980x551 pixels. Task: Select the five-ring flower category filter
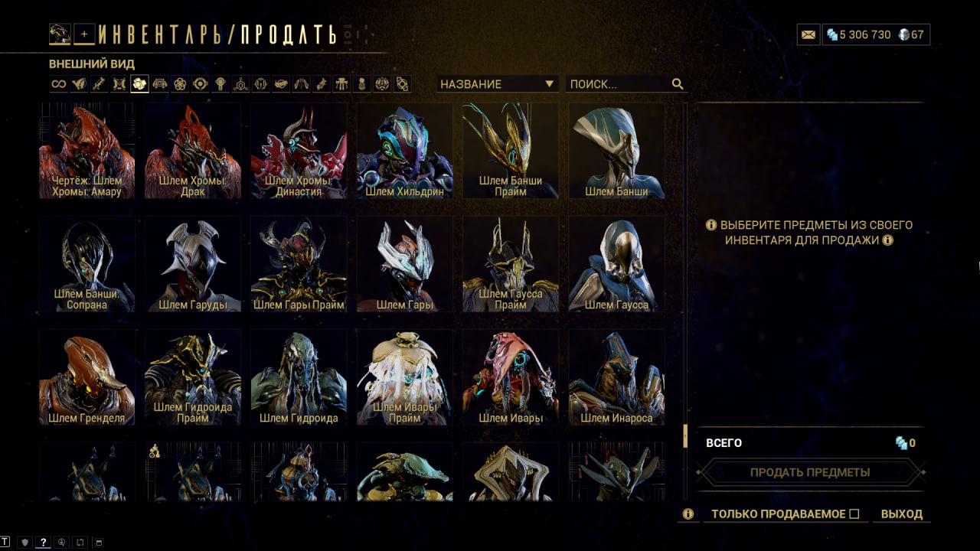180,84
